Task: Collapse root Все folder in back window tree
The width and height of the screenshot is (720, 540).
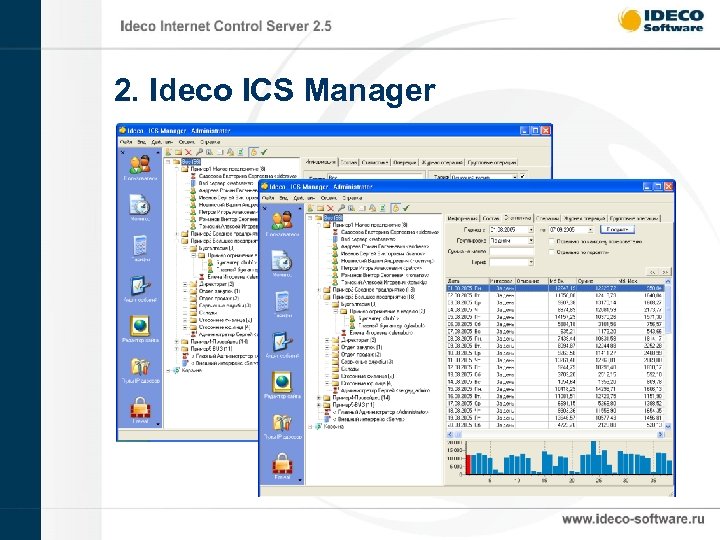Action: pos(168,162)
